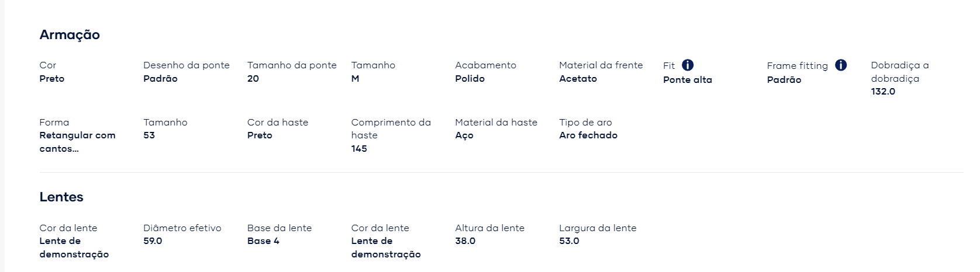Click the 'Padrão' value under Frame fitting
Image resolution: width=980 pixels, height=272 pixels.
click(784, 80)
